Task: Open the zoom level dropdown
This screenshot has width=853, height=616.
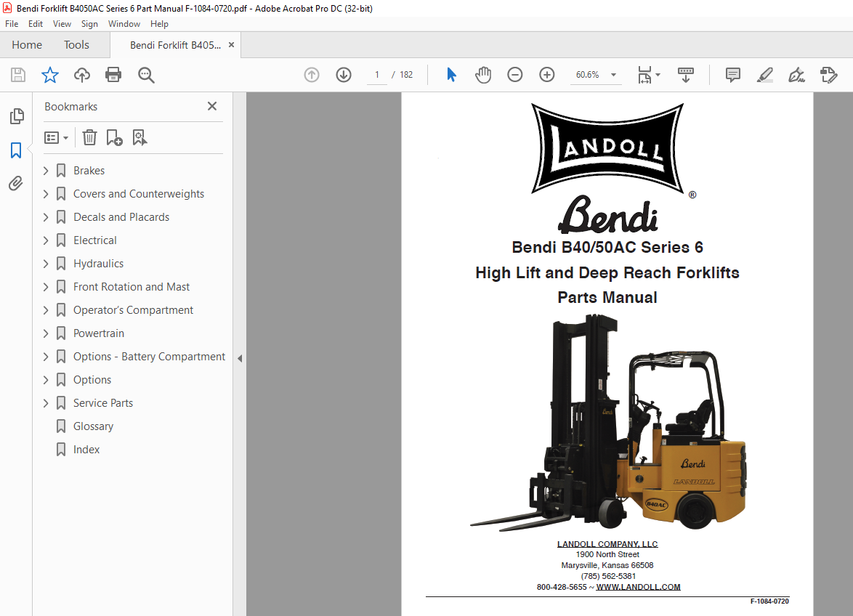Action: [614, 75]
